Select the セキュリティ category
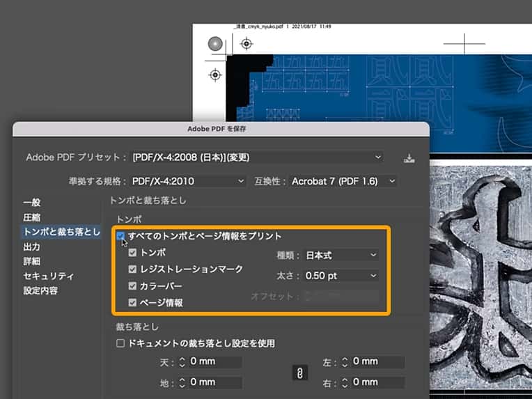Image resolution: width=532 pixels, height=399 pixels. (48, 276)
